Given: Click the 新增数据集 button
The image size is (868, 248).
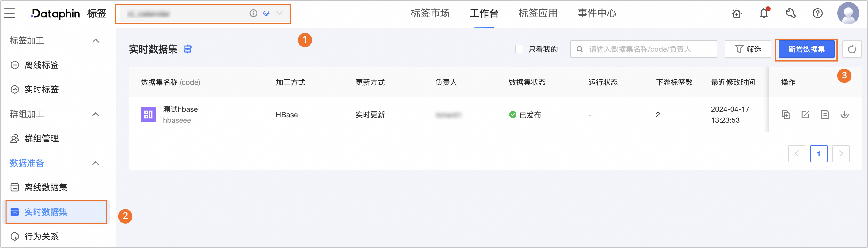Looking at the screenshot, I should click(x=806, y=49).
